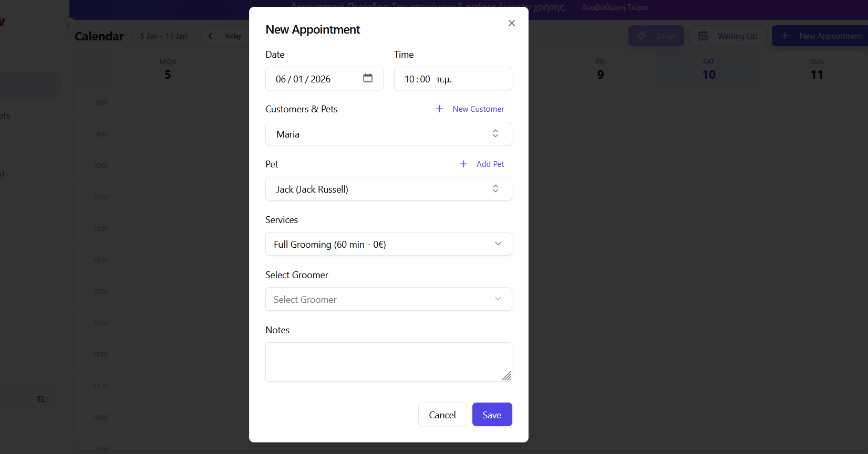Viewport: 868px width, 454px height.
Task: Collapse the sidebar using the left chevron
Action: click(68, 25)
